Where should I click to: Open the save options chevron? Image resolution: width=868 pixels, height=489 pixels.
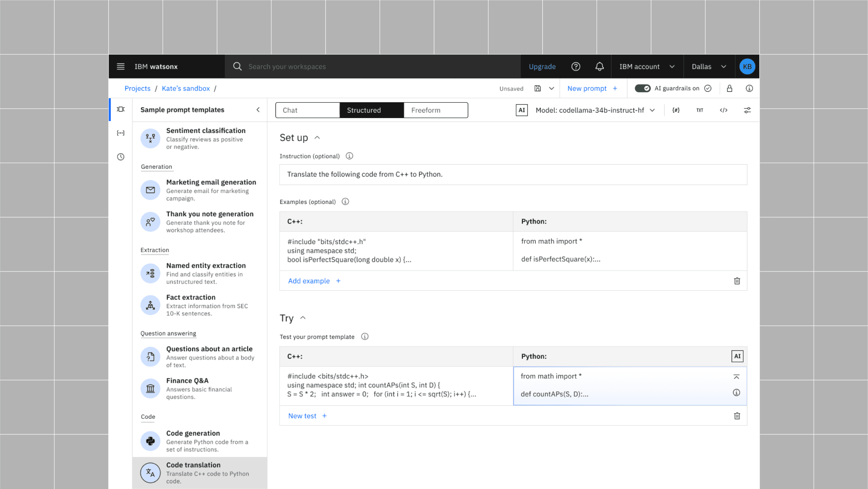(551, 88)
